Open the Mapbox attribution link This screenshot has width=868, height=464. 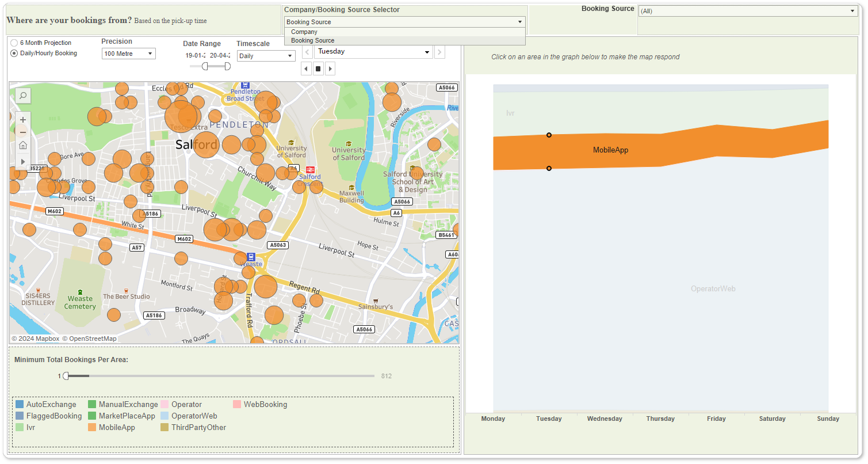click(35, 339)
